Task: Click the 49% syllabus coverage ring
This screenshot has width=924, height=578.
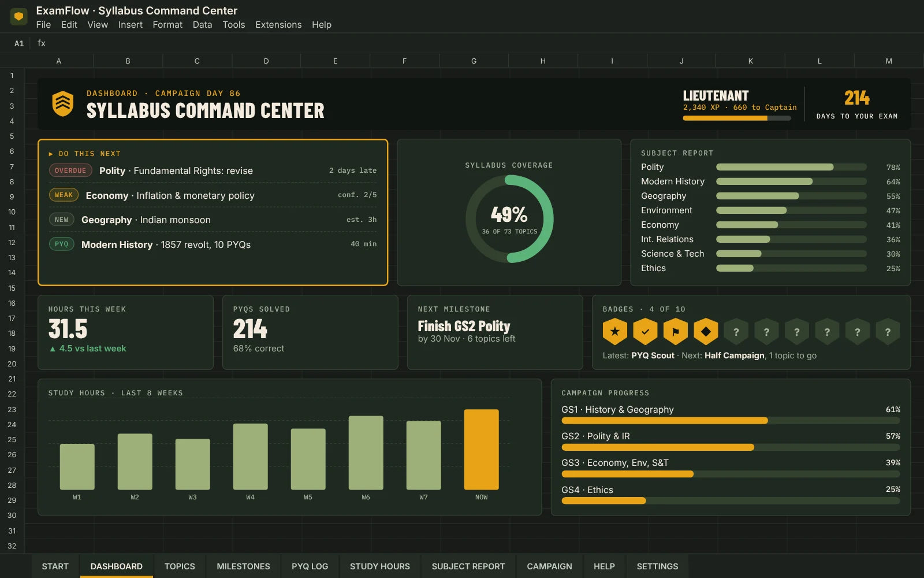Action: (509, 219)
